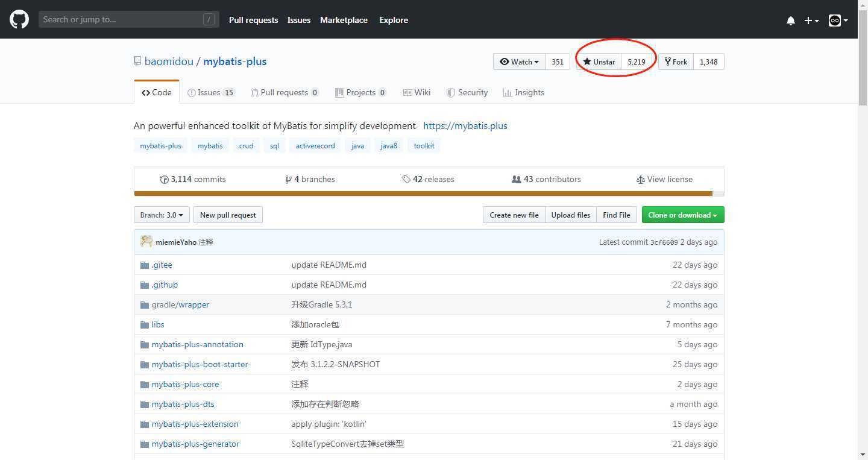Screen dimensions: 868x460
Task: Click the GitHub Octocat logo
Action: coord(19,19)
